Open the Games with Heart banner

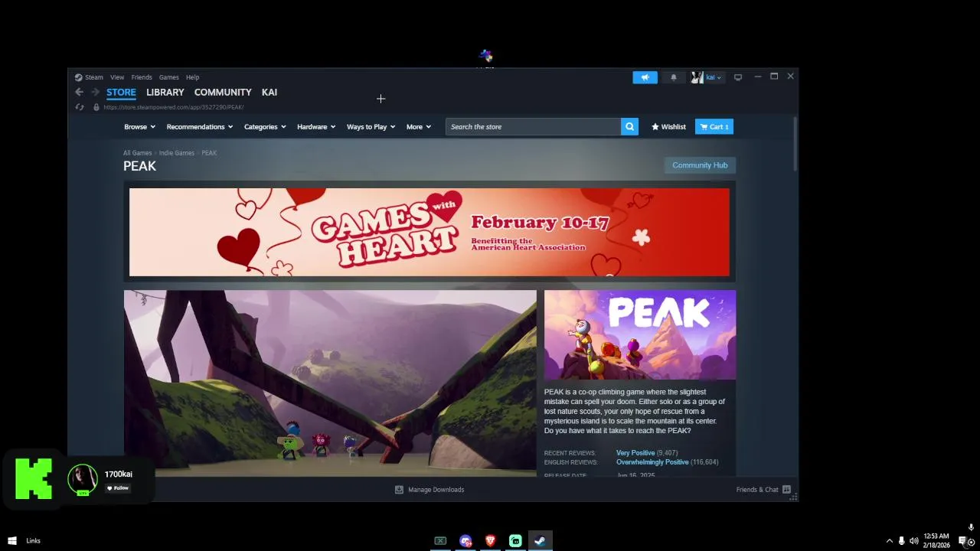click(430, 232)
